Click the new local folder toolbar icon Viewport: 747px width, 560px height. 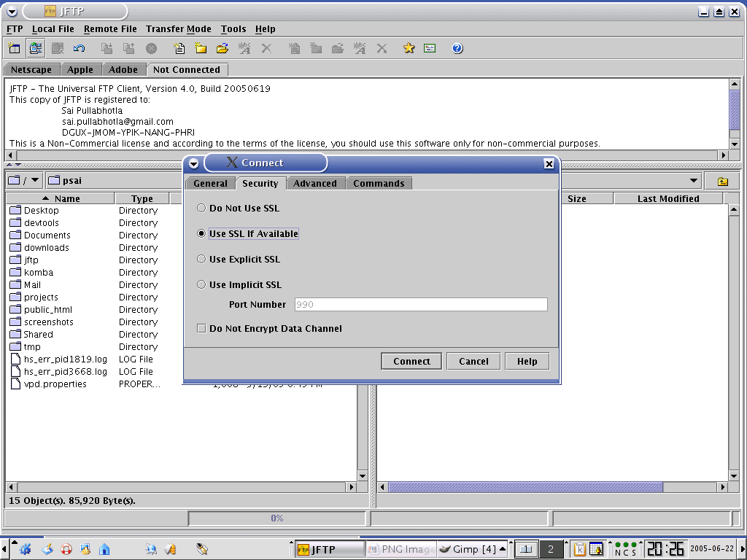(201, 48)
